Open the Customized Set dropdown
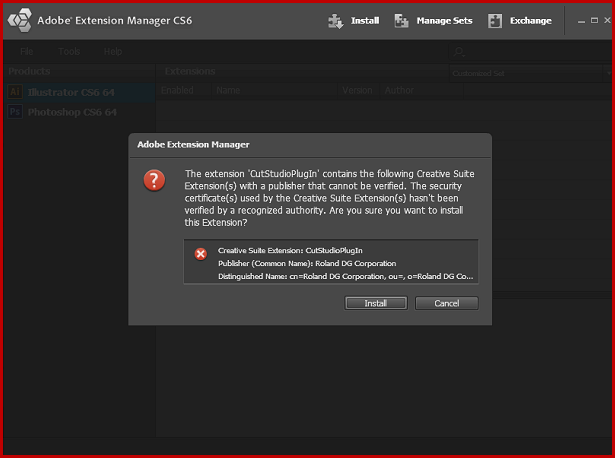The image size is (615, 458). [x=530, y=73]
